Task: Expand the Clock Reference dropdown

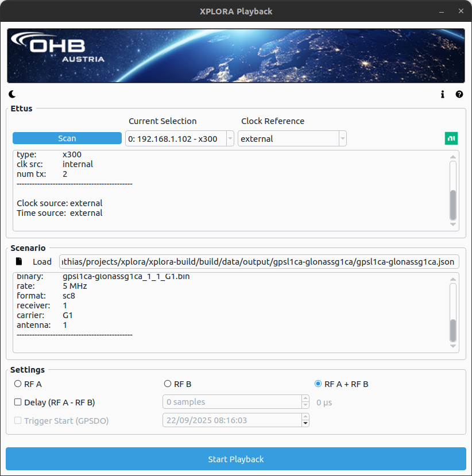Action: point(292,138)
